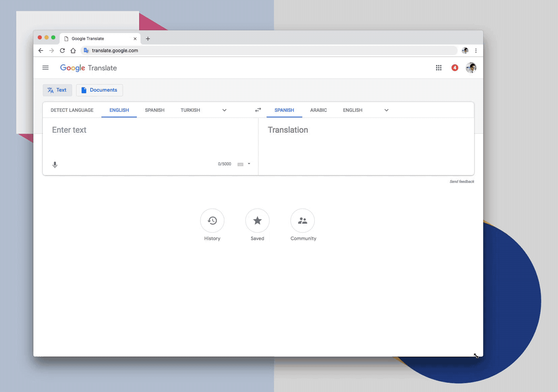
Task: Click into the Enter text field
Action: pyautogui.click(x=150, y=139)
